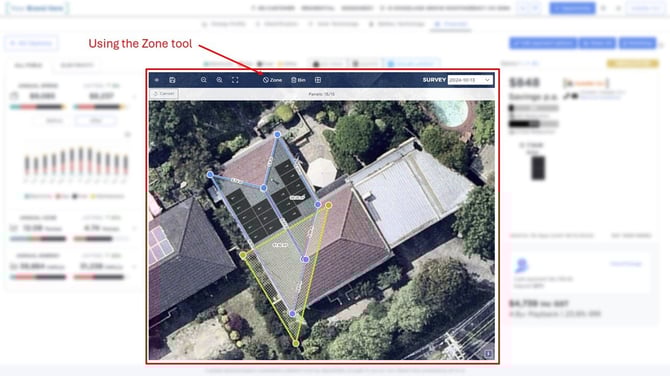Toggle fullscreen map view icon
670x376 pixels.
pos(235,80)
